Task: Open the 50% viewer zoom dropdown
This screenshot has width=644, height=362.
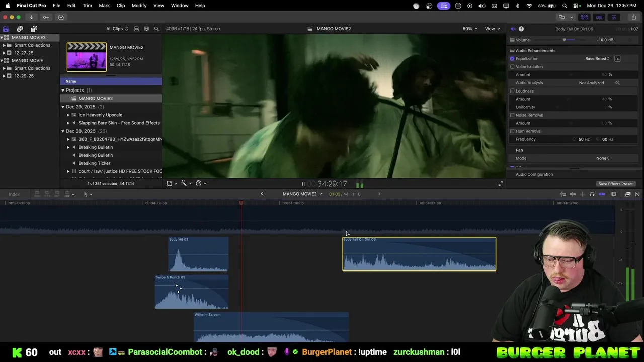Action: [x=470, y=29]
